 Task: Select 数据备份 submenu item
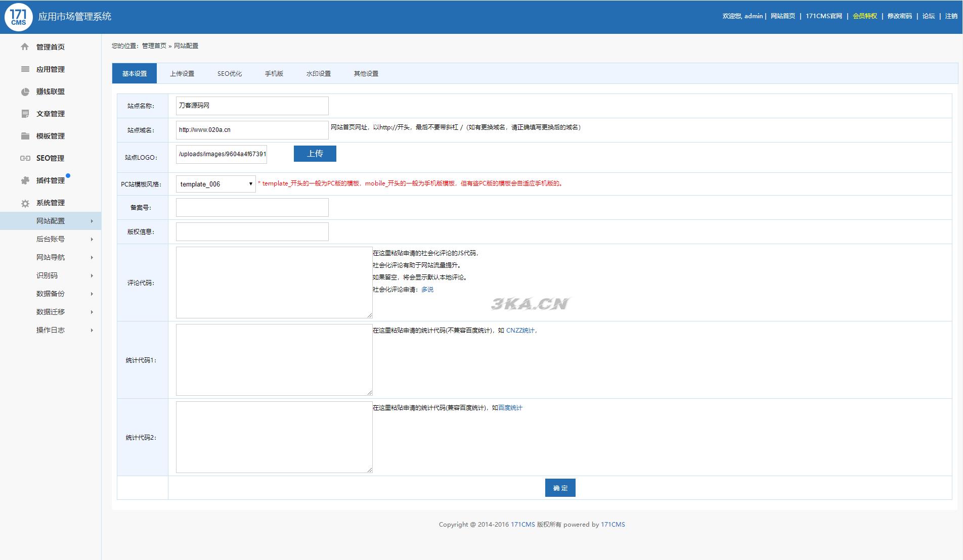tap(51, 294)
